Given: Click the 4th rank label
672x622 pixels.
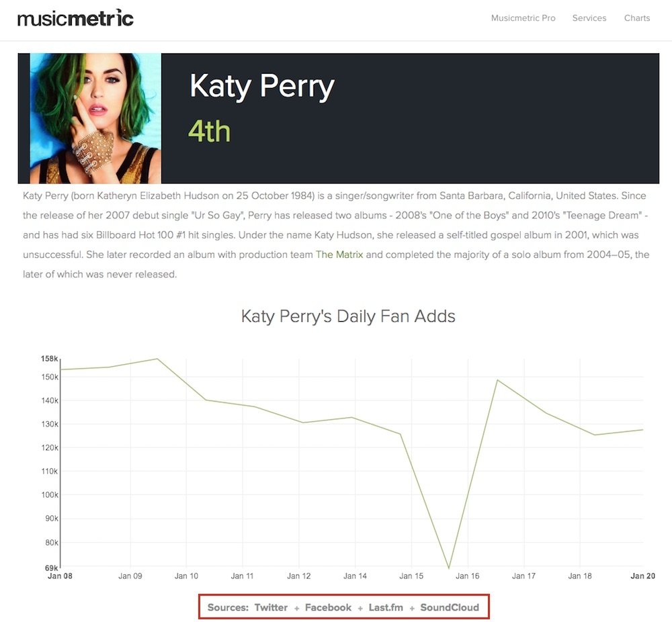Looking at the screenshot, I should pyautogui.click(x=209, y=131).
